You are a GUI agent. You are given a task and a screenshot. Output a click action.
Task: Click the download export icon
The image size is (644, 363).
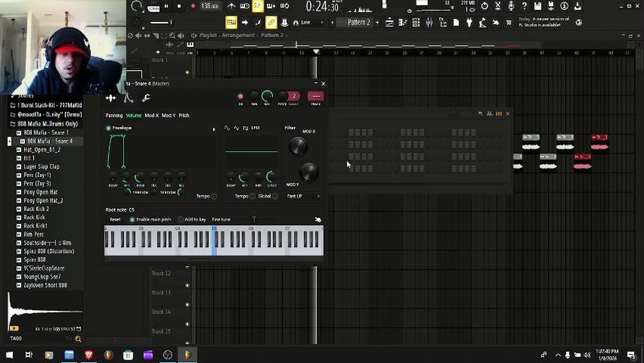click(x=577, y=6)
